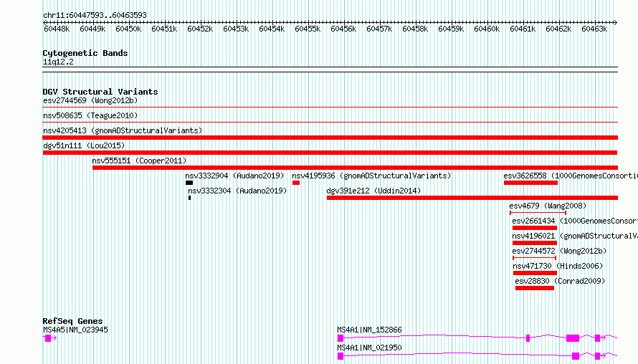Click the DGV Structural Variants track title
The height and width of the screenshot is (364, 638).
(100, 92)
